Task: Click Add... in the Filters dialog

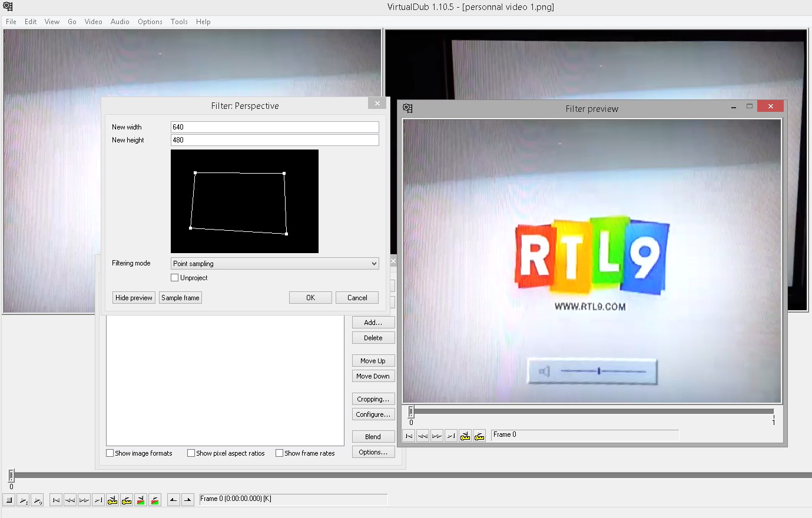Action: pyautogui.click(x=373, y=323)
